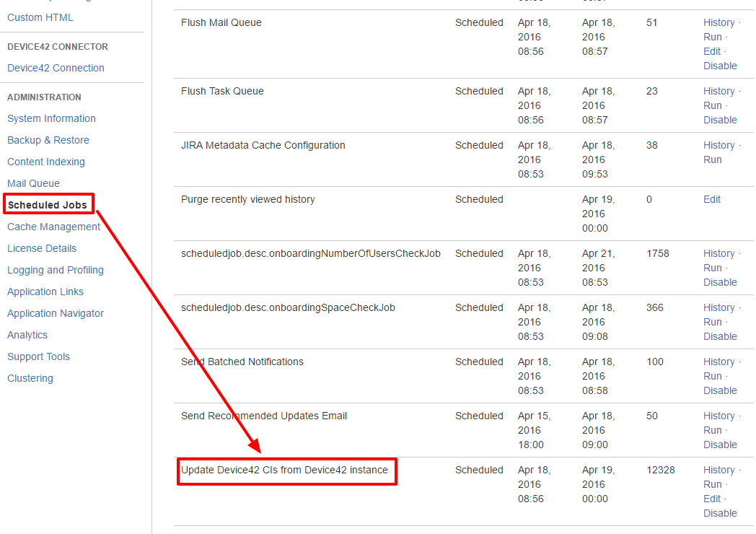Open Support Tools page
The height and width of the screenshot is (534, 756).
[38, 356]
